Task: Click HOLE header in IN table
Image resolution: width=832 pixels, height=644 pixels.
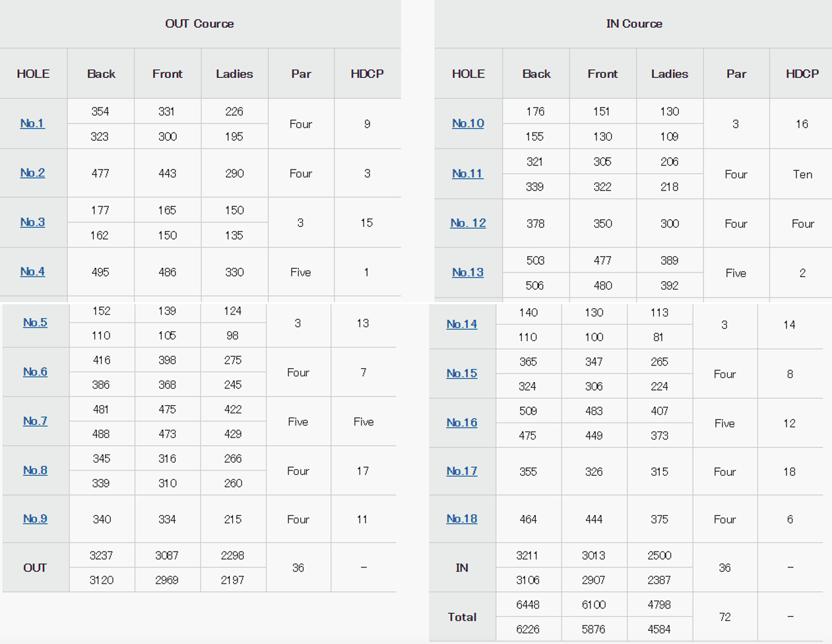Action: [468, 74]
